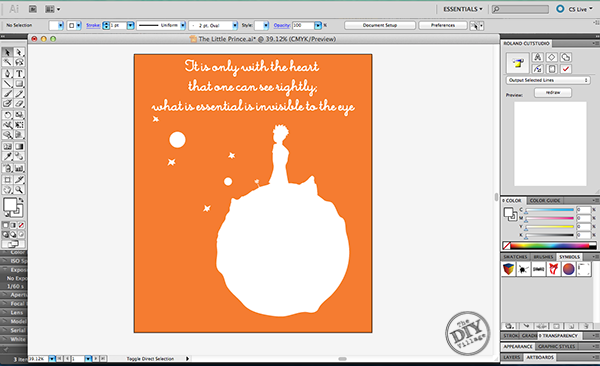Change screen mode button in toolbox
Viewport: 600px width, 366px height.
tap(13, 244)
